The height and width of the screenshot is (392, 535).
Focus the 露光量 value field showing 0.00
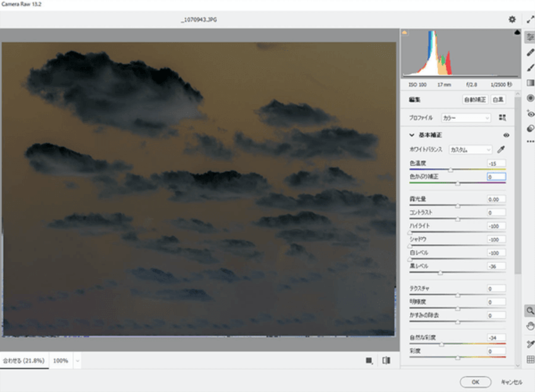pyautogui.click(x=496, y=200)
